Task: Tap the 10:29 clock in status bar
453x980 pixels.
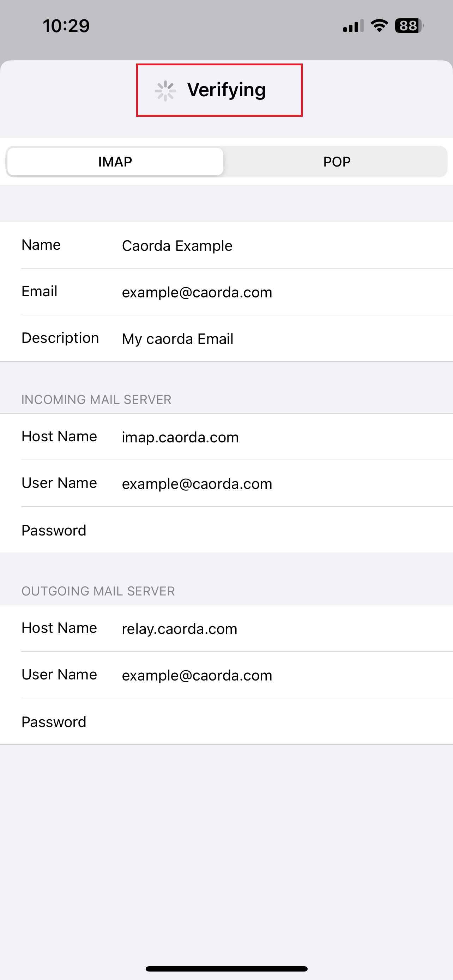Action: pyautogui.click(x=66, y=26)
